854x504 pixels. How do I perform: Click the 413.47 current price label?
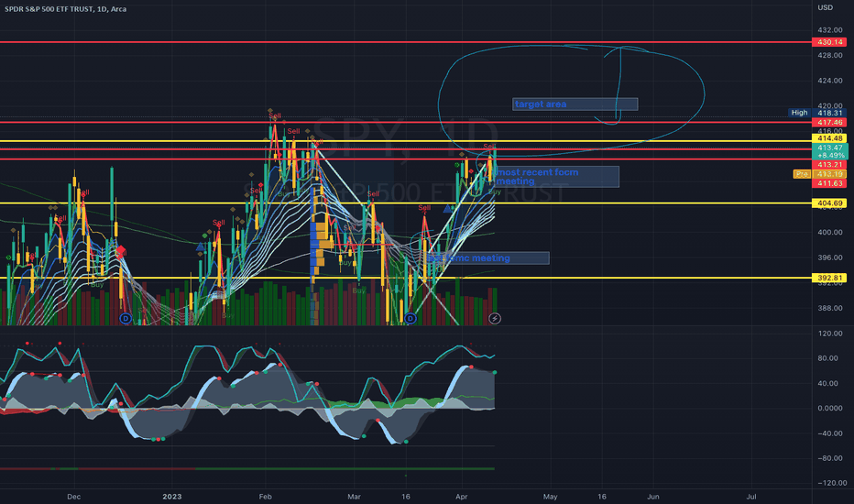click(x=829, y=148)
